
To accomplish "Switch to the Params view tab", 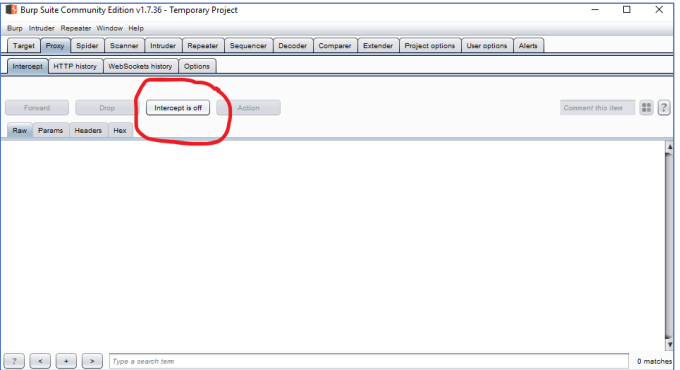I will pyautogui.click(x=50, y=130).
